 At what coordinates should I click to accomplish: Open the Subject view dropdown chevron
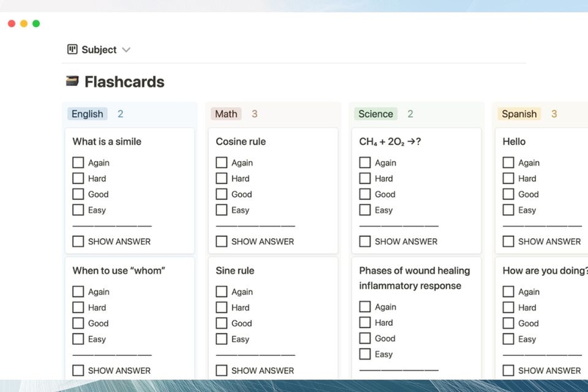(126, 49)
